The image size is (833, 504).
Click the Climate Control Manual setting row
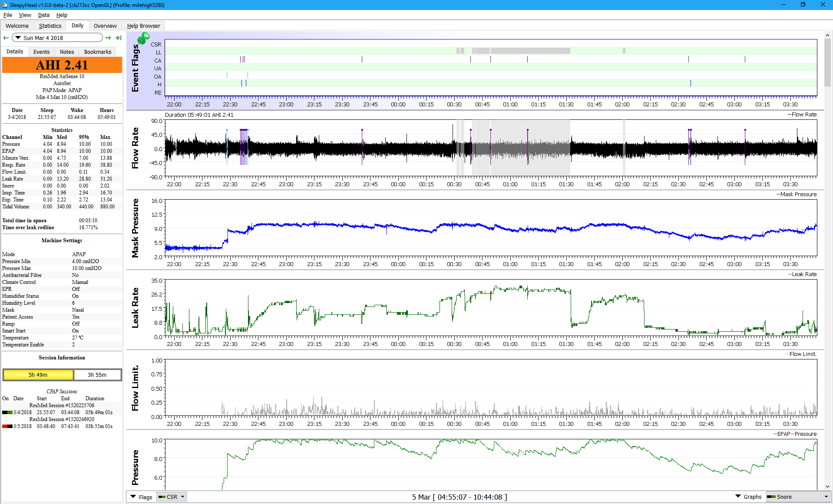point(62,282)
